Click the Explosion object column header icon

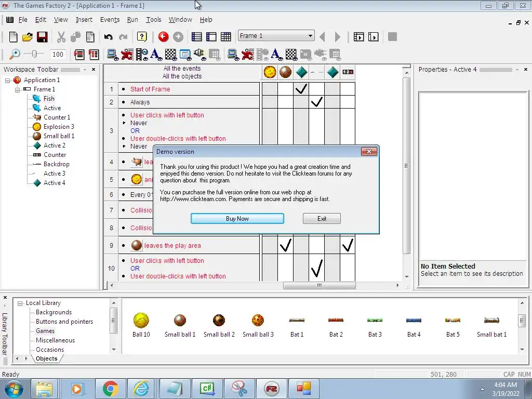click(x=270, y=72)
